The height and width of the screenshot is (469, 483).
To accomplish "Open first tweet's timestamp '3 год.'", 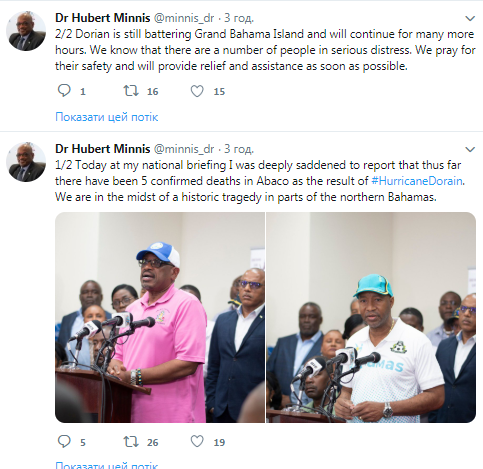I will coord(239,18).
